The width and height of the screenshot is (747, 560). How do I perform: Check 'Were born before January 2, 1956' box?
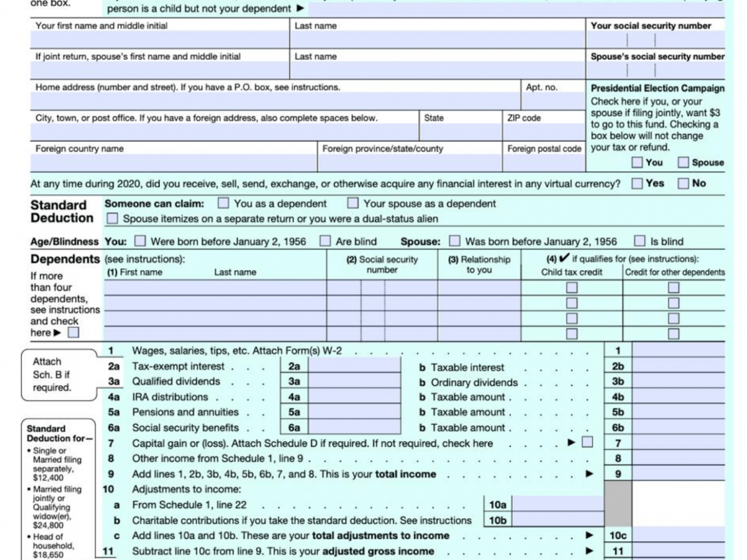point(140,241)
